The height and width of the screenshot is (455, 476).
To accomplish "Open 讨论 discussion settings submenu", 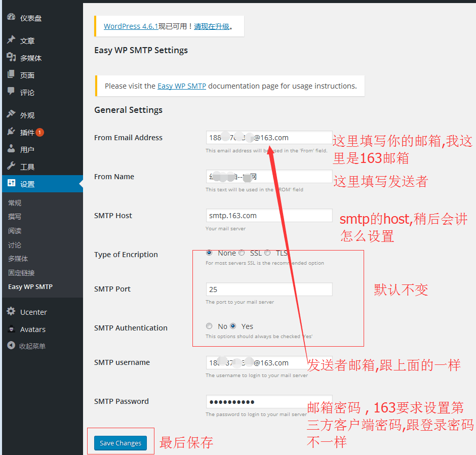I will pyautogui.click(x=15, y=245).
